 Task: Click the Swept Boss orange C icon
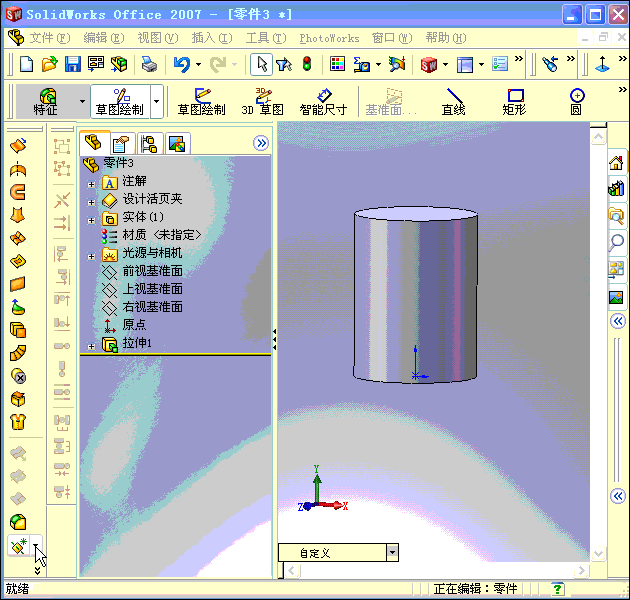[x=18, y=192]
